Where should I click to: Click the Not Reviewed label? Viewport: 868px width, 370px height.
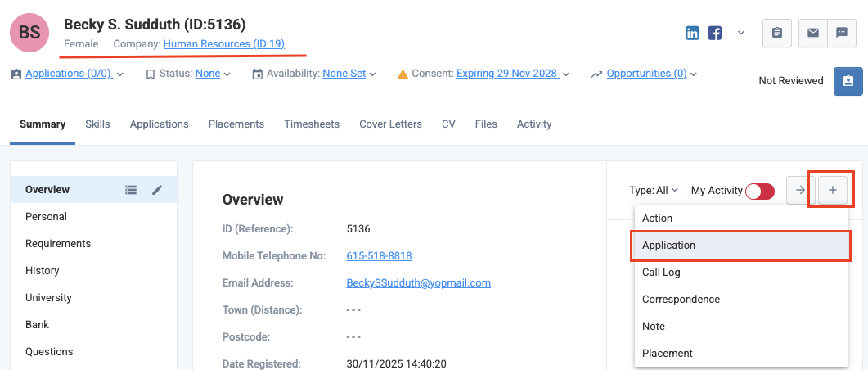pyautogui.click(x=791, y=81)
